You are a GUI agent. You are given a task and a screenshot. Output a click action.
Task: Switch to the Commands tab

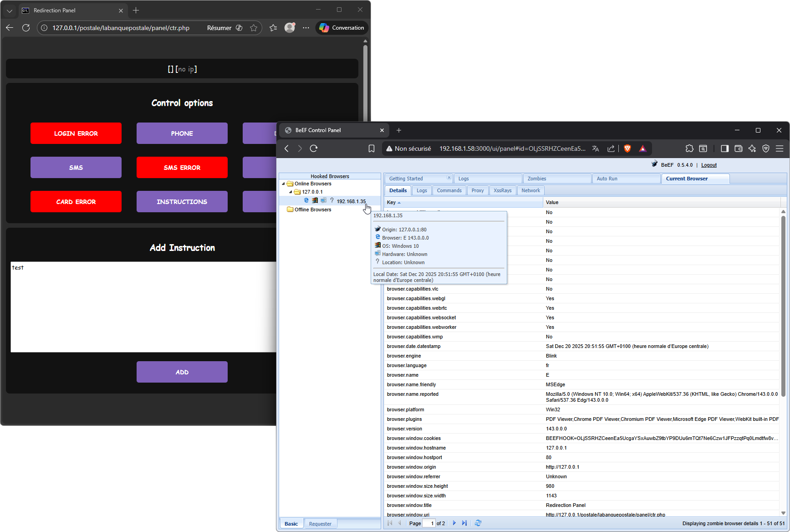coord(449,190)
